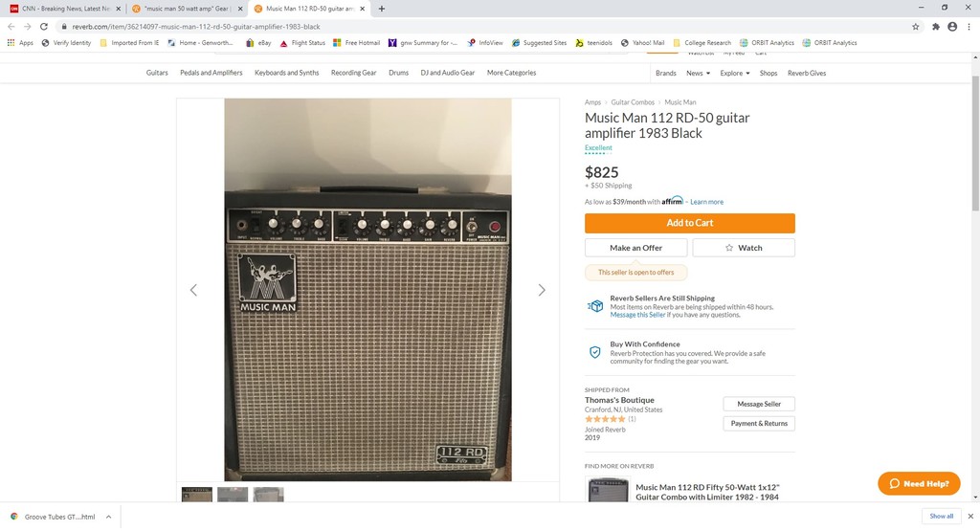Open the Need Help chat widget
The image size is (980, 531).
[x=919, y=484]
